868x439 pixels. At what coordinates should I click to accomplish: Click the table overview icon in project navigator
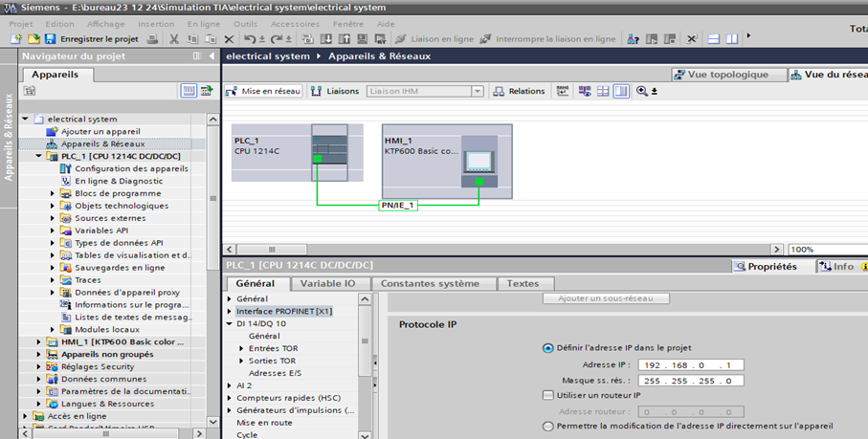(x=207, y=91)
